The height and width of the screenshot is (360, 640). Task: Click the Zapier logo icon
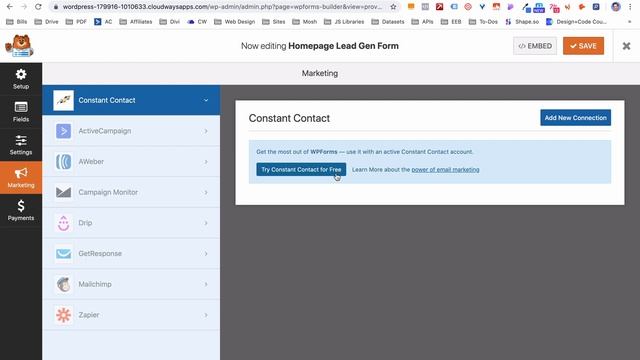[x=63, y=315]
